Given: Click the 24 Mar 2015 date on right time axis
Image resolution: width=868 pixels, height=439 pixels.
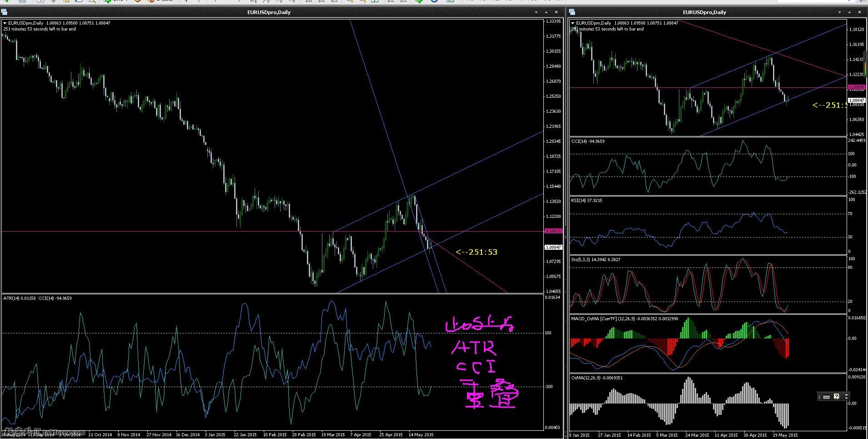Looking at the screenshot, I should [697, 435].
